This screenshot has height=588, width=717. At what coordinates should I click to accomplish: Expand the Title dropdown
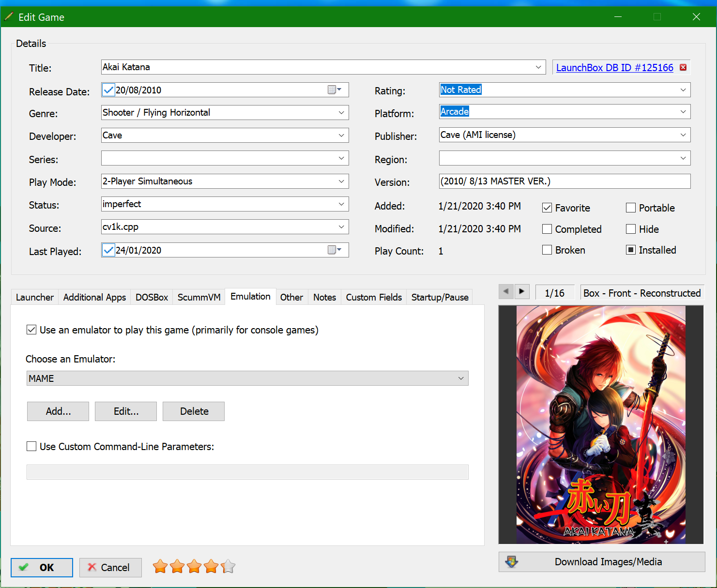pos(538,67)
